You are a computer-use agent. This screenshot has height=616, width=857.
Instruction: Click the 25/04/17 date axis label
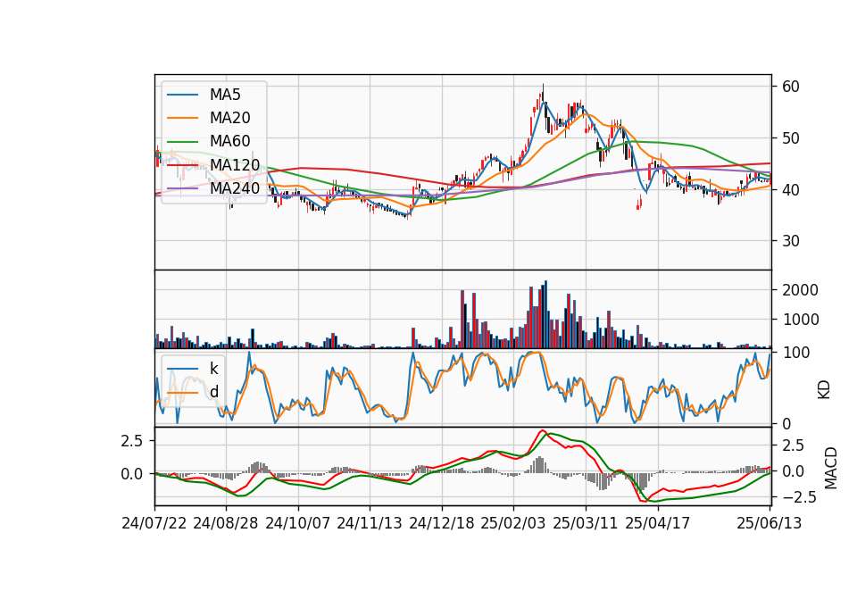pos(658,523)
